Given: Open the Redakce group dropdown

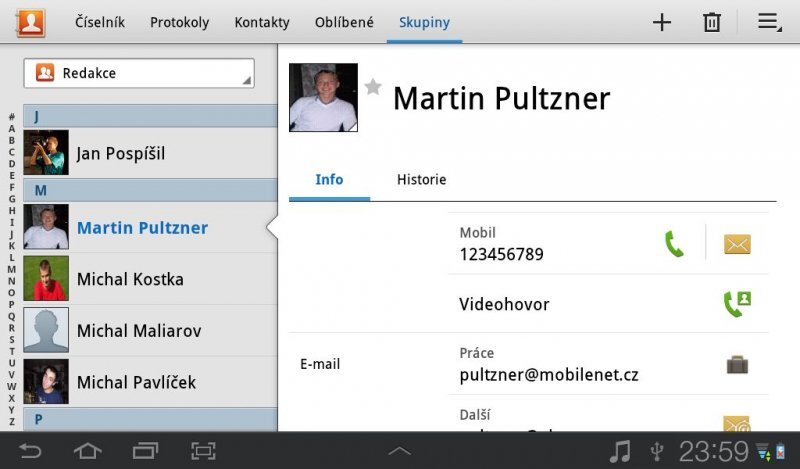Looking at the screenshot, I should pyautogui.click(x=139, y=73).
